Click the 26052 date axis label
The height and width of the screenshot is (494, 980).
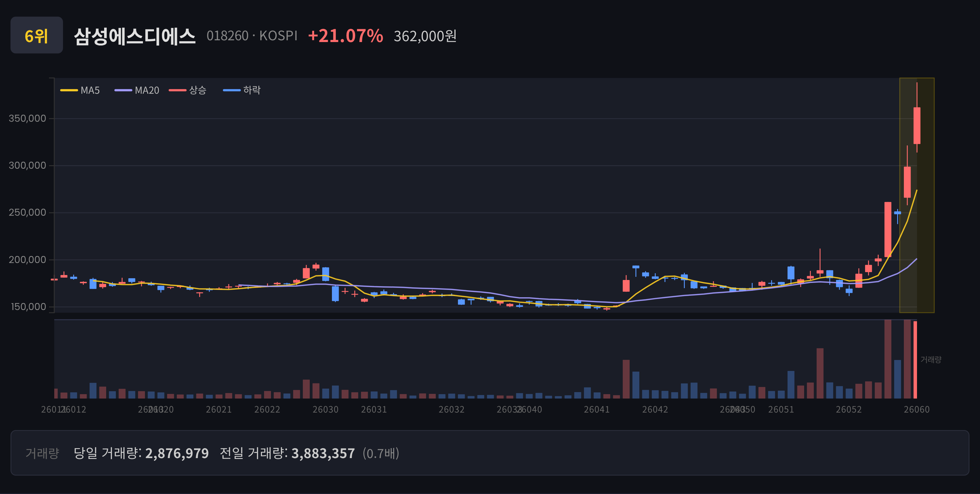coord(849,409)
